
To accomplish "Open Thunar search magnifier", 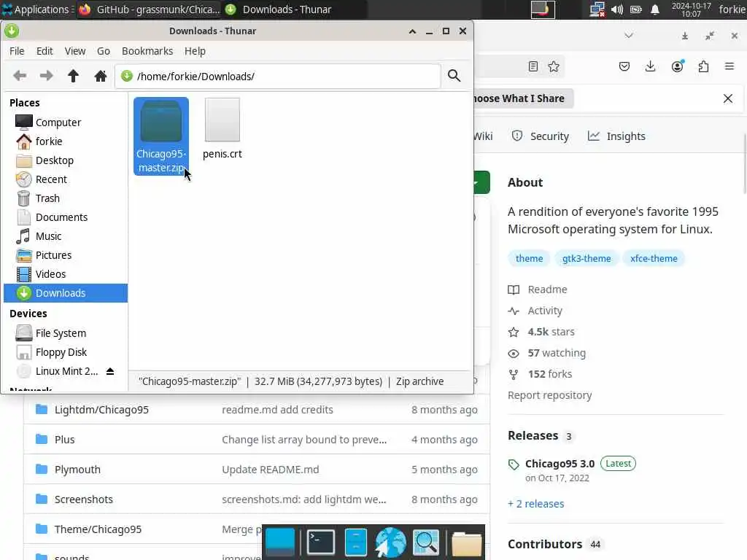I will tap(454, 76).
